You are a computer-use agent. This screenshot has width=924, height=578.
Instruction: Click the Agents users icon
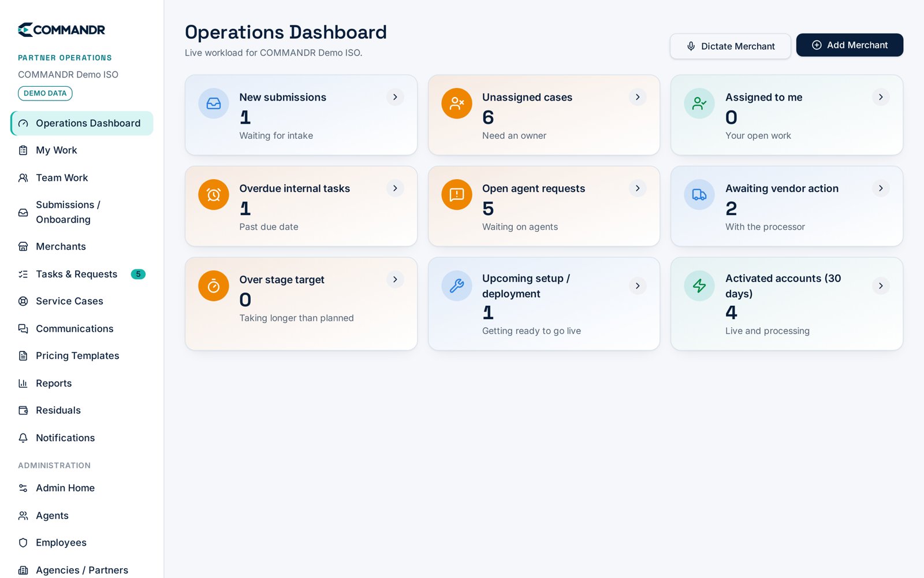point(23,516)
